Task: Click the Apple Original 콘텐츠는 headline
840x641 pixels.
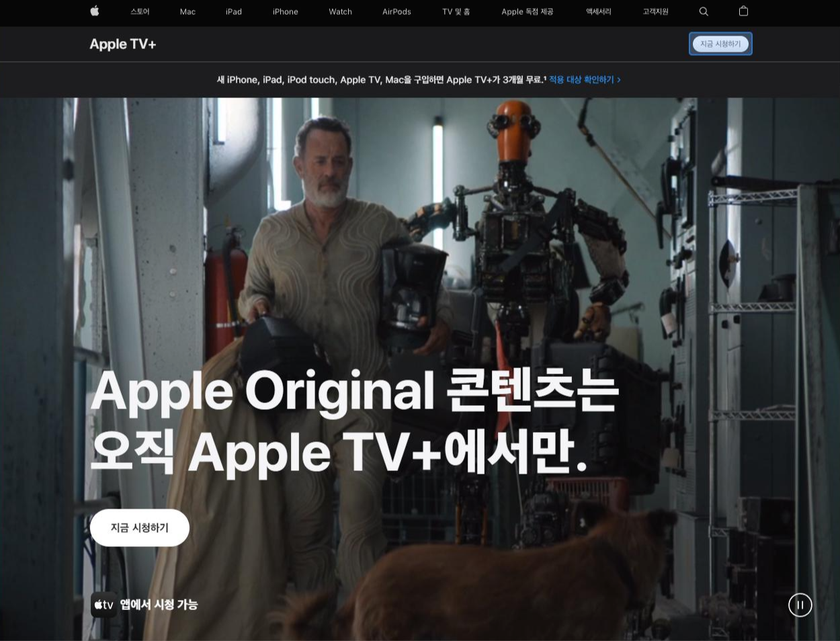Action: 354,390
